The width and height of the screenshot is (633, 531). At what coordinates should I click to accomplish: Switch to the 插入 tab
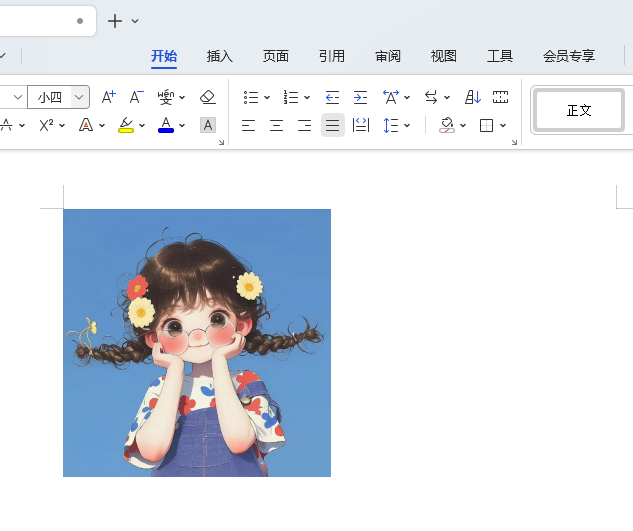click(x=220, y=56)
